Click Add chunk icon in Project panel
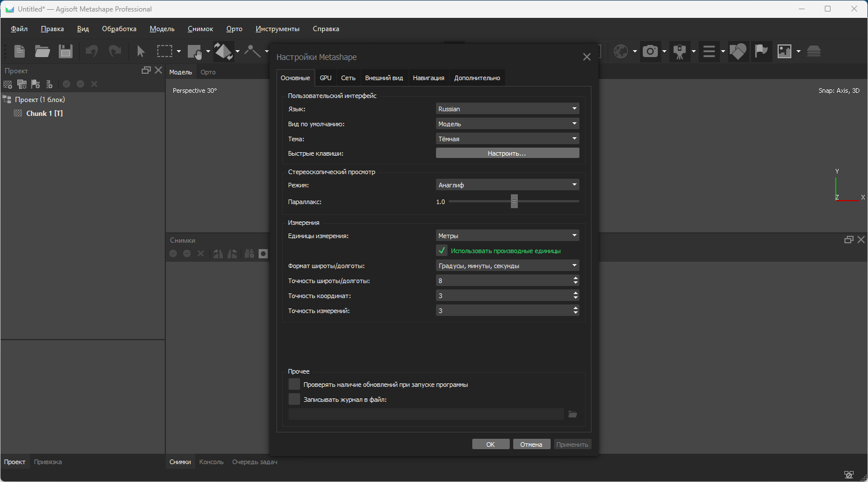 tap(7, 84)
